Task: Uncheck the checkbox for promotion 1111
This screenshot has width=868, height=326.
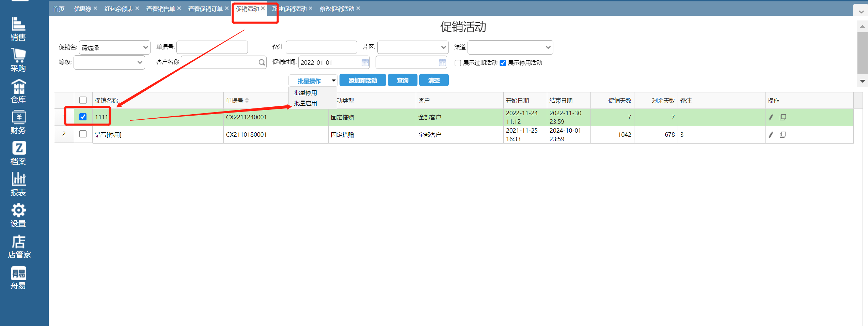Action: pos(83,117)
